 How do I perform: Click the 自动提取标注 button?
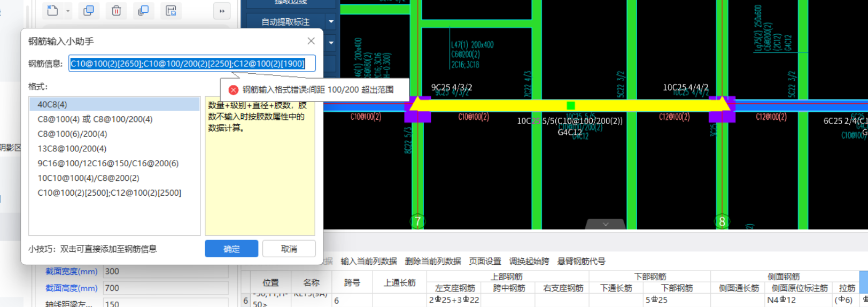tap(285, 22)
